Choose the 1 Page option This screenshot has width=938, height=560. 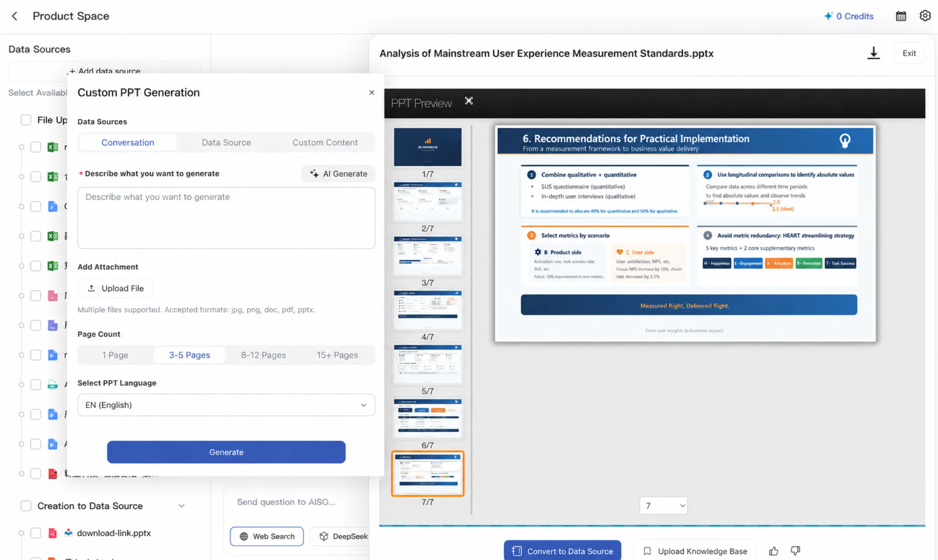coord(115,355)
